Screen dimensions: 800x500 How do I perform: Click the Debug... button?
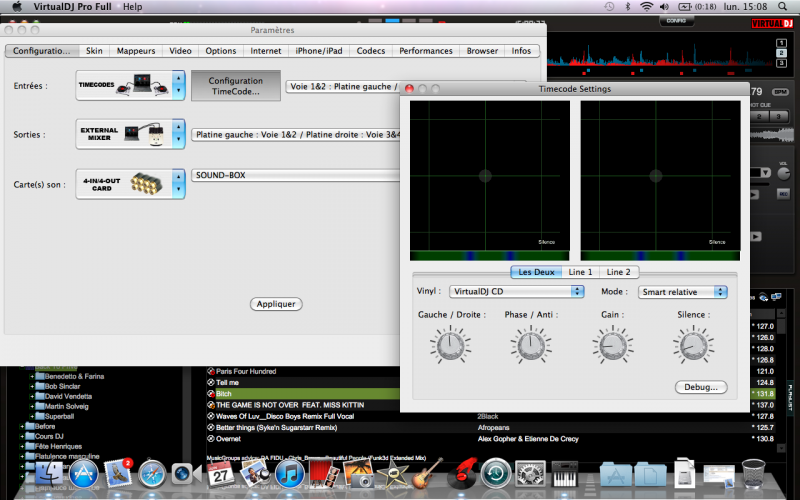point(701,387)
